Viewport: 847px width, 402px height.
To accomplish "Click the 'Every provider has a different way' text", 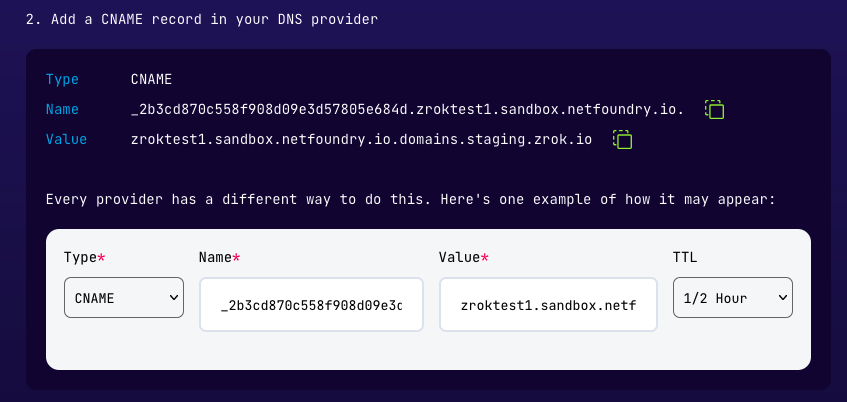I will [x=410, y=200].
